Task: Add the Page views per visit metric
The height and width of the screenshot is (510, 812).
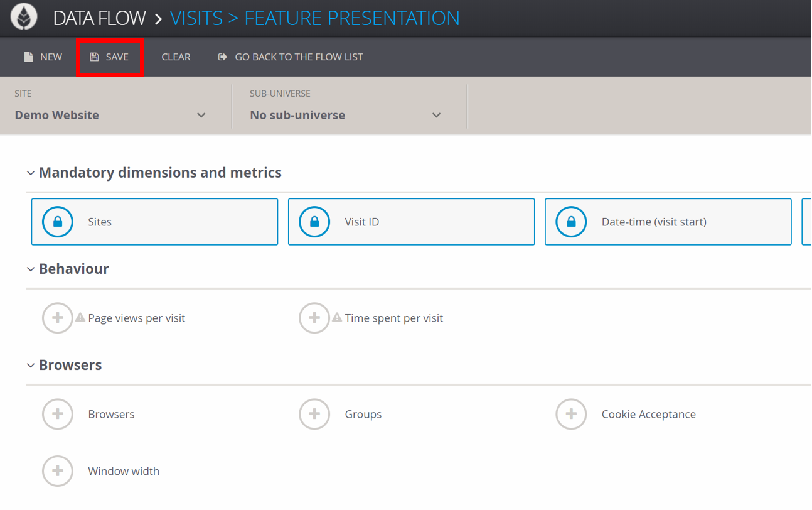Action: 58,318
